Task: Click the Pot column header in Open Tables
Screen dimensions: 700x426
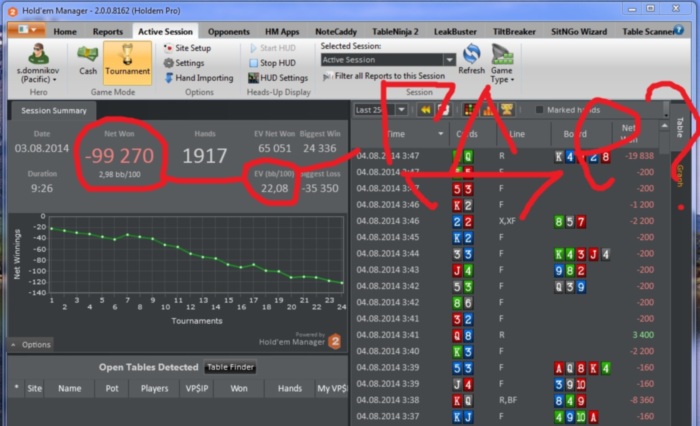Action: [x=112, y=388]
